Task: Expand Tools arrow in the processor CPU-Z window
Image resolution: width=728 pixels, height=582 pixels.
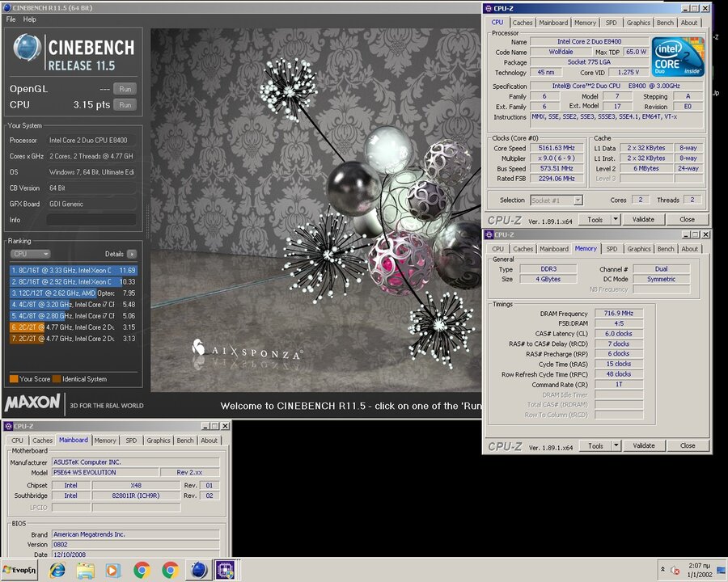Action: tap(616, 220)
